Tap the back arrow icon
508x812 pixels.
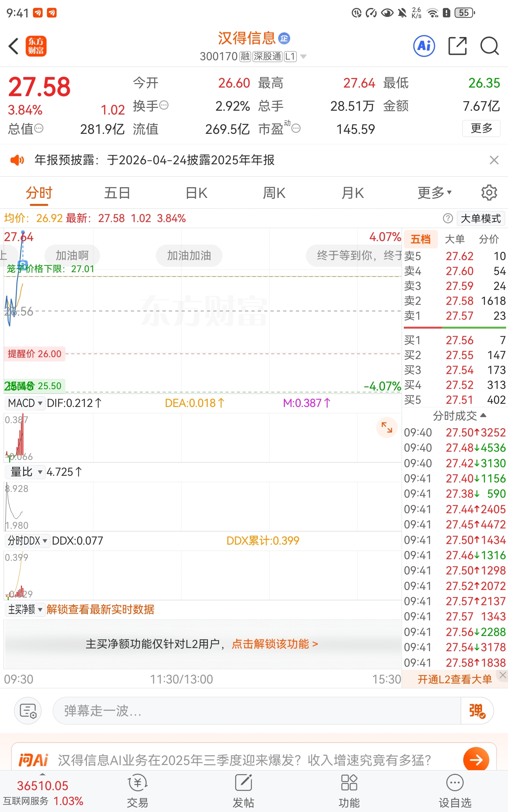tap(13, 46)
